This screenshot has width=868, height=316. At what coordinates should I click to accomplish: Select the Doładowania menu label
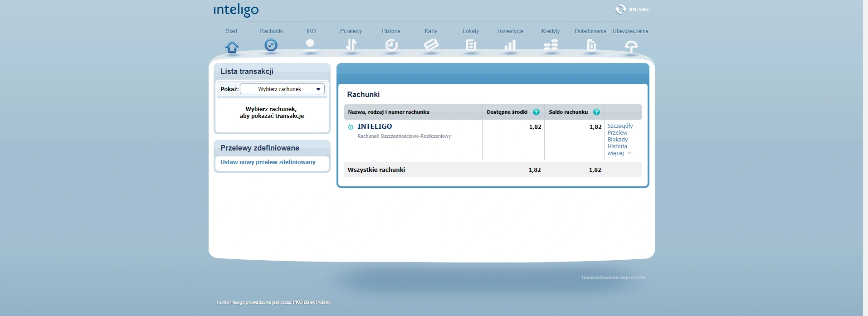[590, 31]
